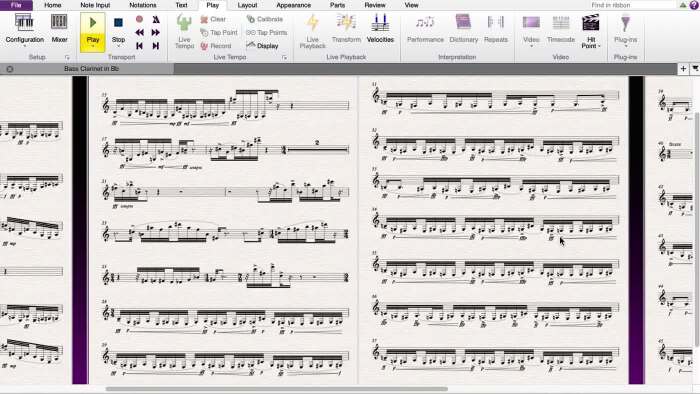The height and width of the screenshot is (394, 700).
Task: Expand the Live Tempo group dialog launcher
Action: (284, 58)
